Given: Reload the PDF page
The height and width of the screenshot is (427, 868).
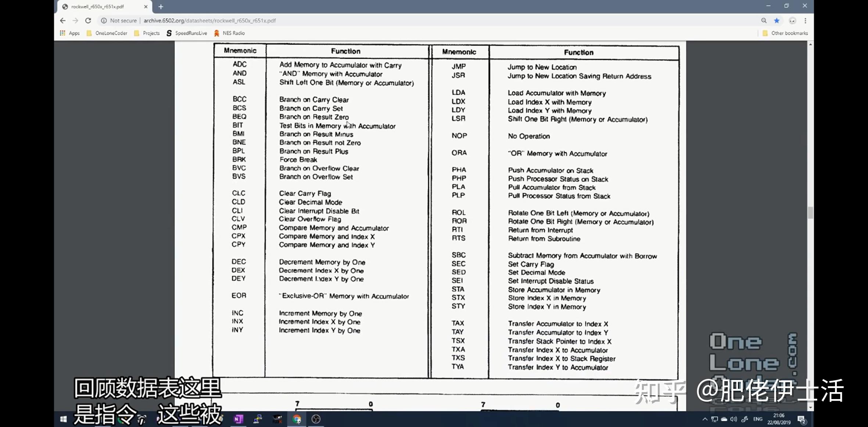Looking at the screenshot, I should [88, 21].
